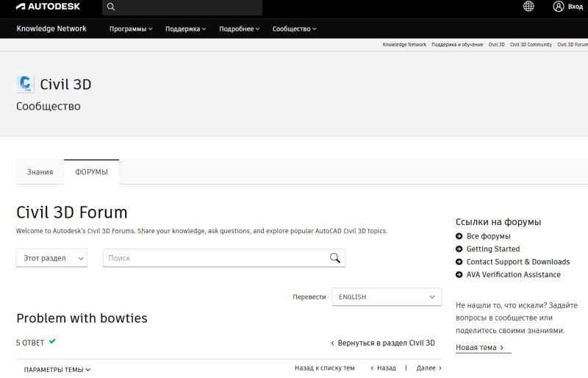Focus the top header search field
This screenshot has height=378, width=588.
pyautogui.click(x=182, y=7)
